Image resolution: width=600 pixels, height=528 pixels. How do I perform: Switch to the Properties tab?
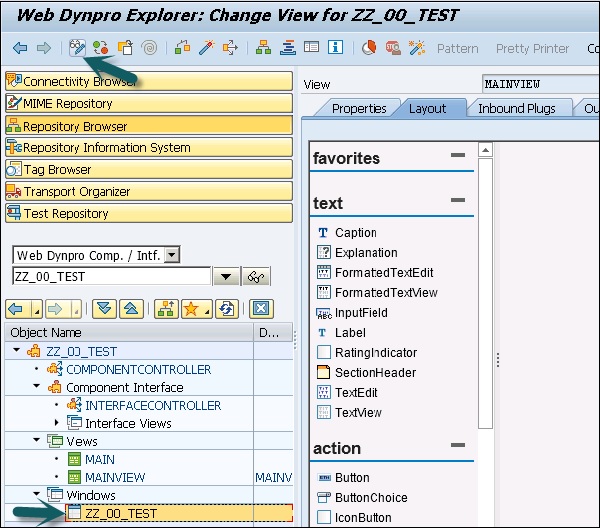click(x=358, y=108)
